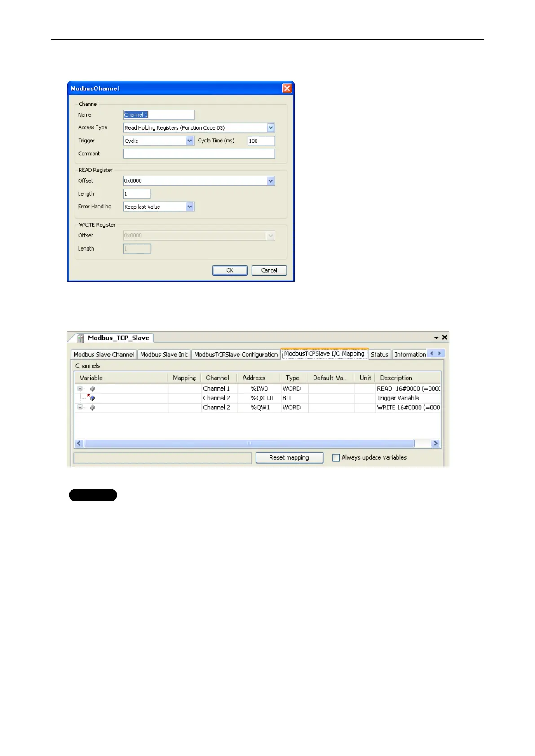The height and width of the screenshot is (756, 535).
Task: Click the horizontal scrollbar thumb
Action: [x=249, y=444]
